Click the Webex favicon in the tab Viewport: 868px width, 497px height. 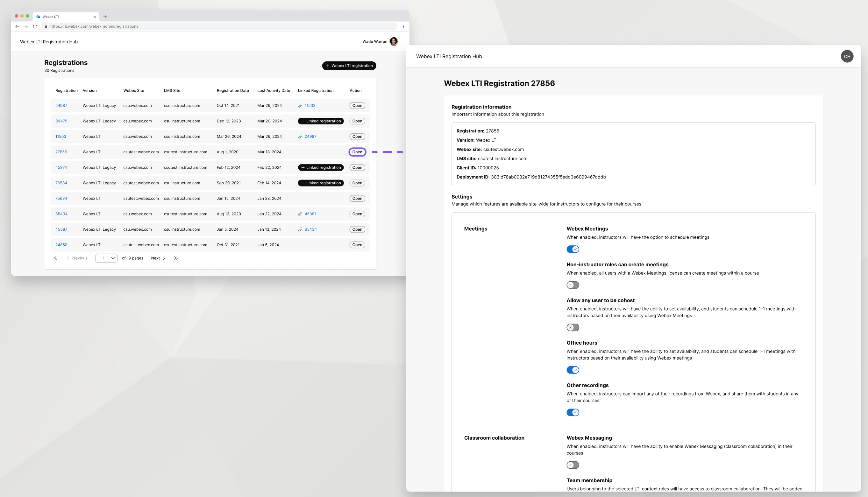(38, 17)
